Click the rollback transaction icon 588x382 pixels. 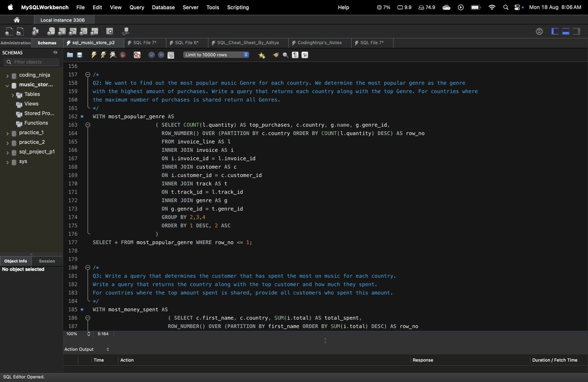point(161,55)
